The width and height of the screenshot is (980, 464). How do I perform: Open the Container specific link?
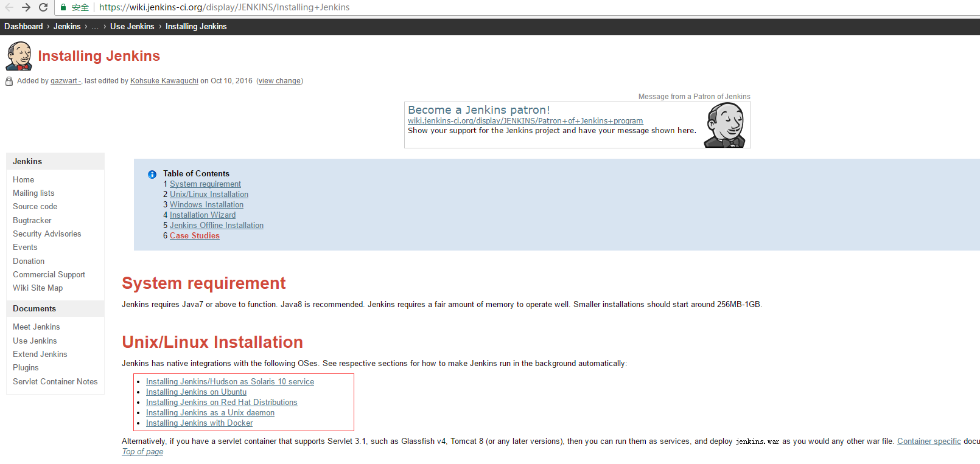pyautogui.click(x=929, y=441)
